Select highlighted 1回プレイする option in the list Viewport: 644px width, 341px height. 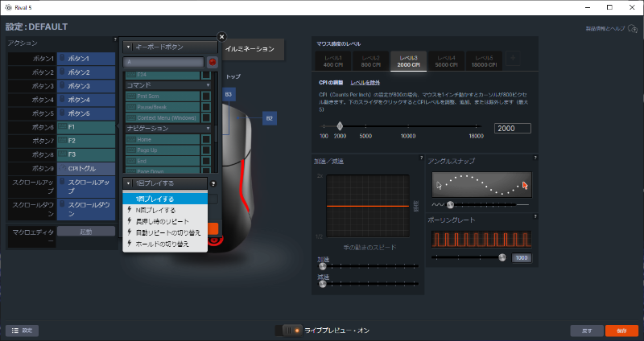[x=165, y=199]
